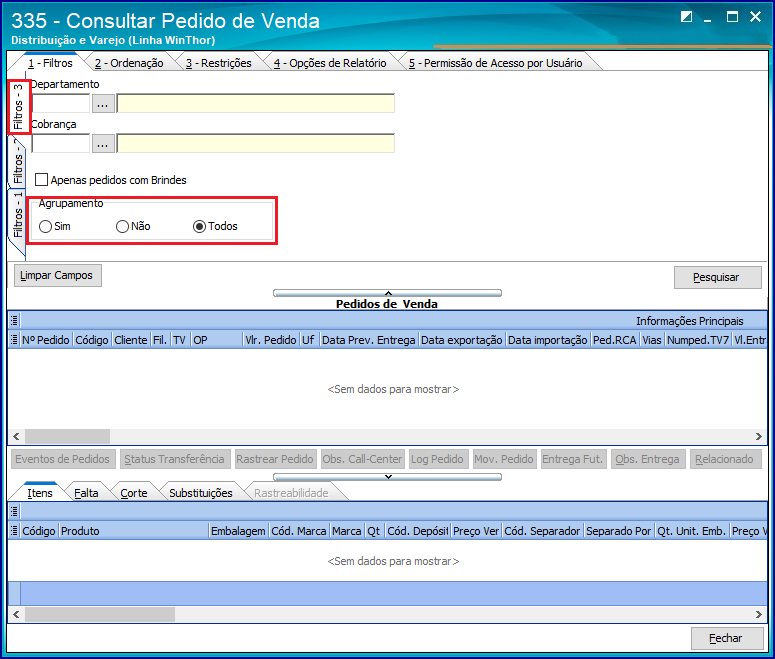Sort by Data exportação column header
The image size is (775, 659).
[462, 340]
